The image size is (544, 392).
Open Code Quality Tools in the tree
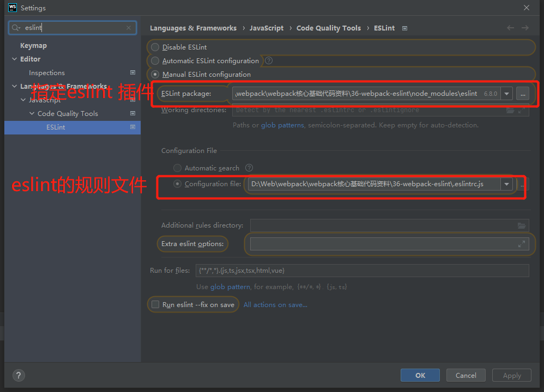point(68,114)
